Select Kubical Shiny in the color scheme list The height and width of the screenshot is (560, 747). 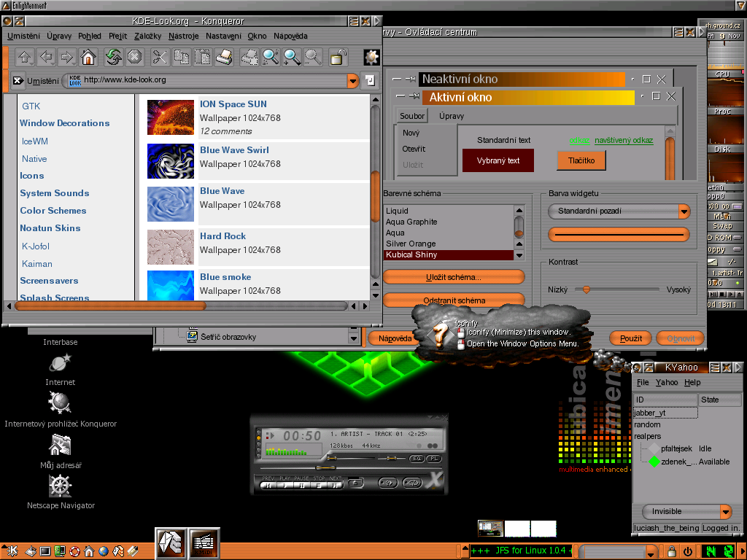(448, 254)
